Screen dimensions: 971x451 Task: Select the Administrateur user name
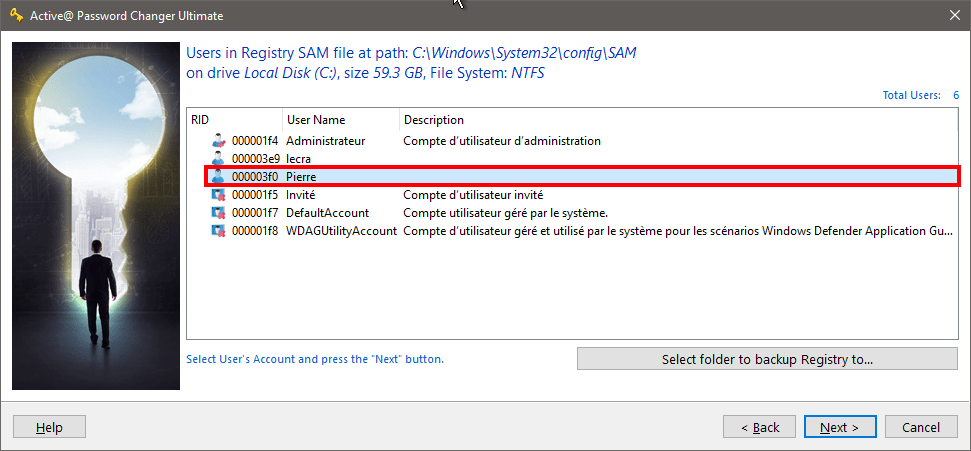coord(326,141)
